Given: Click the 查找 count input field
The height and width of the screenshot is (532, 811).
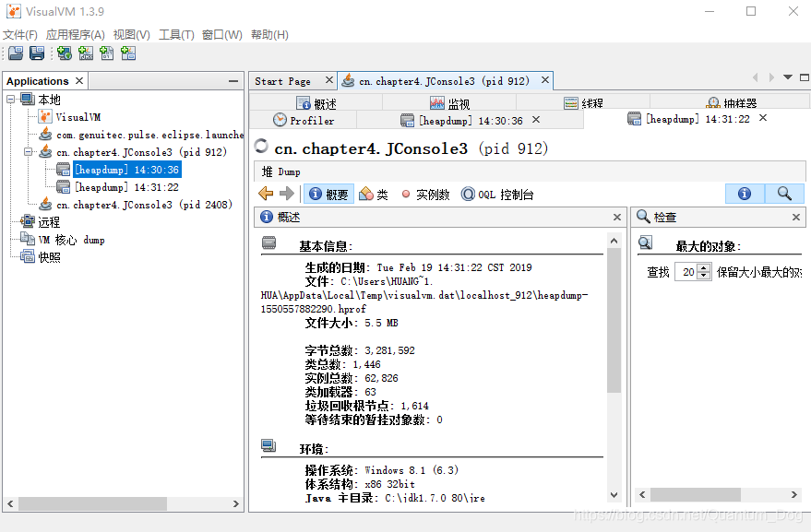Looking at the screenshot, I should (686, 272).
